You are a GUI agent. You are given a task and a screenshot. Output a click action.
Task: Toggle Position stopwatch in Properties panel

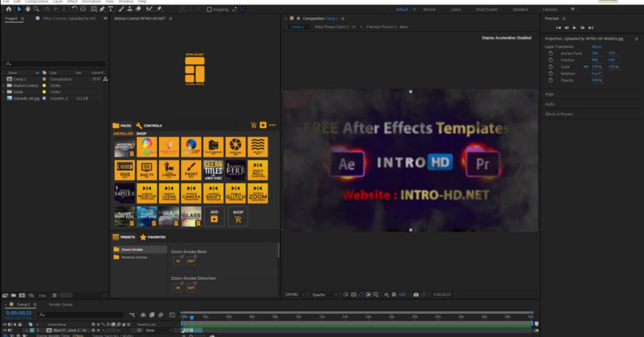pyautogui.click(x=550, y=60)
